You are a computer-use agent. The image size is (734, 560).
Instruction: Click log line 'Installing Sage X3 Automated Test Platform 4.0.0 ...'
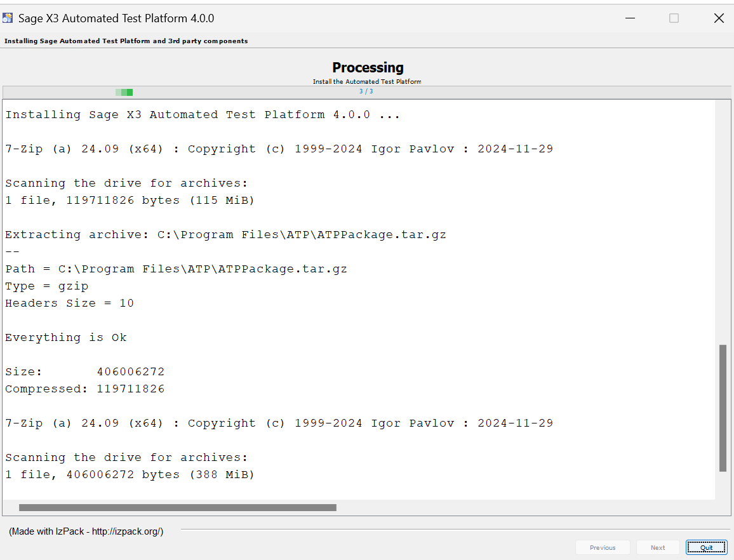[203, 115]
